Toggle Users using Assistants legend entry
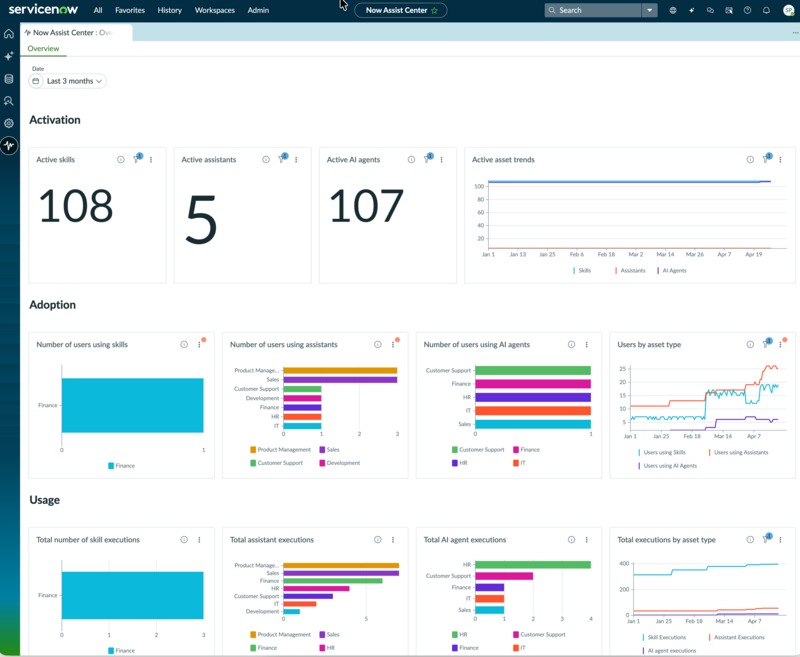Screen dimensions: 800x657 (739, 452)
